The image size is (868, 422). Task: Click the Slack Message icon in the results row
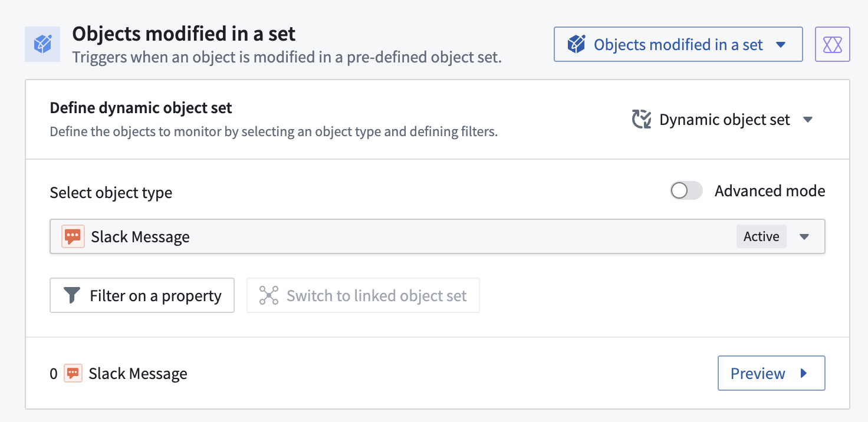pos(73,373)
